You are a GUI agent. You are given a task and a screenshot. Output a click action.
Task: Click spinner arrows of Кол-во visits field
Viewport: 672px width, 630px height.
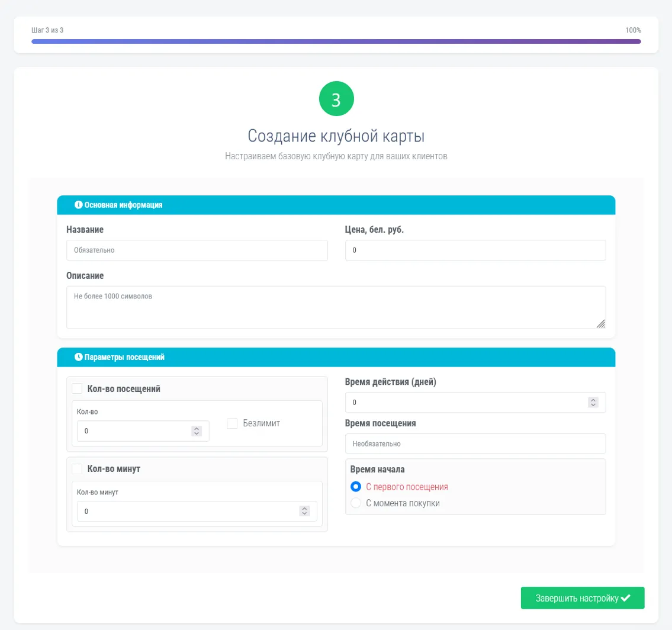(x=197, y=431)
